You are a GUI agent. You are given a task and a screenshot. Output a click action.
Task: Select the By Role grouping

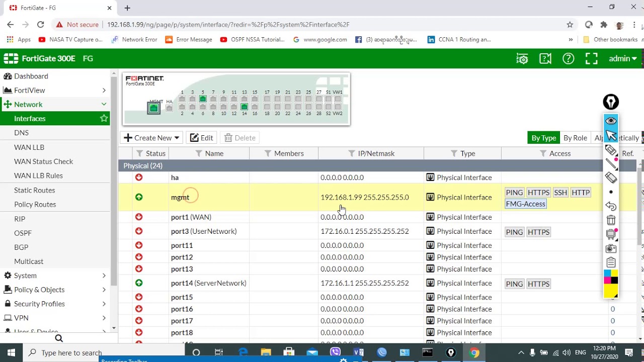[575, 138]
